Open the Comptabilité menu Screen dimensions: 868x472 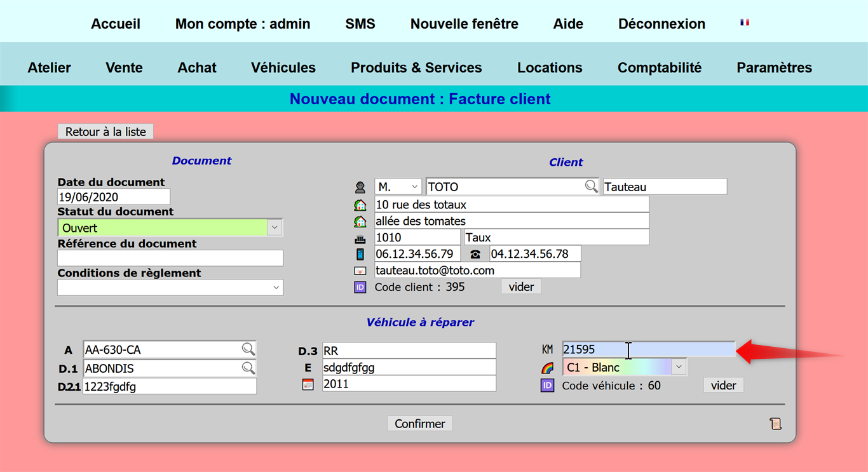point(660,68)
